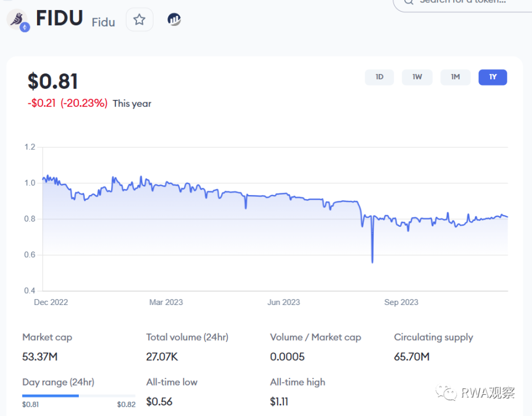Click the magnifier icon in the search bar
This screenshot has height=416, width=532.
click(407, 2)
